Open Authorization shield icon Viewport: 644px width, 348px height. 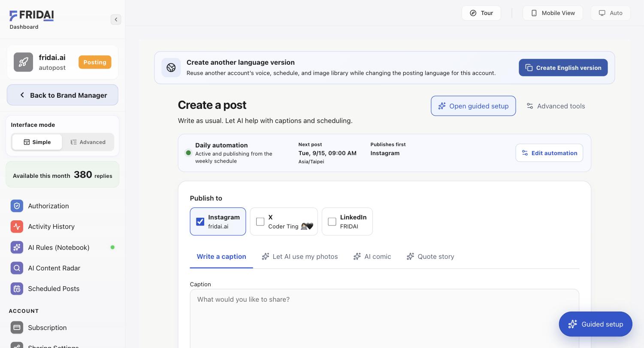(17, 206)
